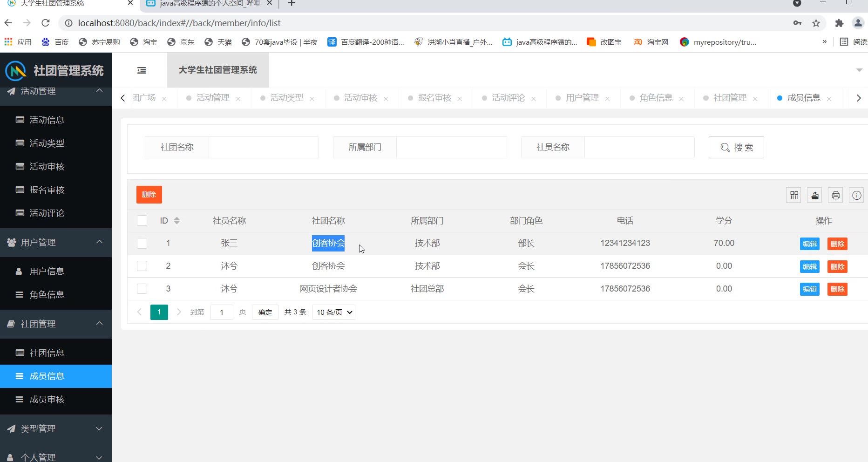The width and height of the screenshot is (868, 462).
Task: Click the 确定 page jump button
Action: pyautogui.click(x=265, y=312)
